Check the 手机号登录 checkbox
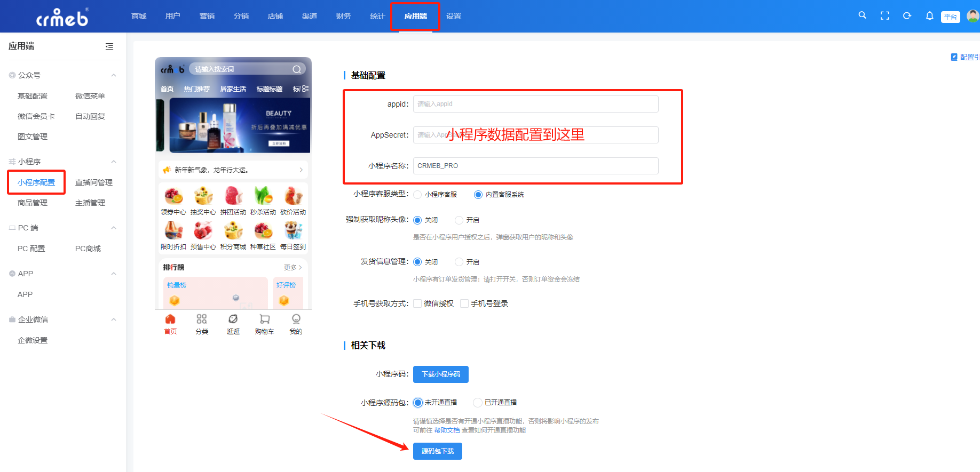The width and height of the screenshot is (980, 472). pyautogui.click(x=464, y=303)
